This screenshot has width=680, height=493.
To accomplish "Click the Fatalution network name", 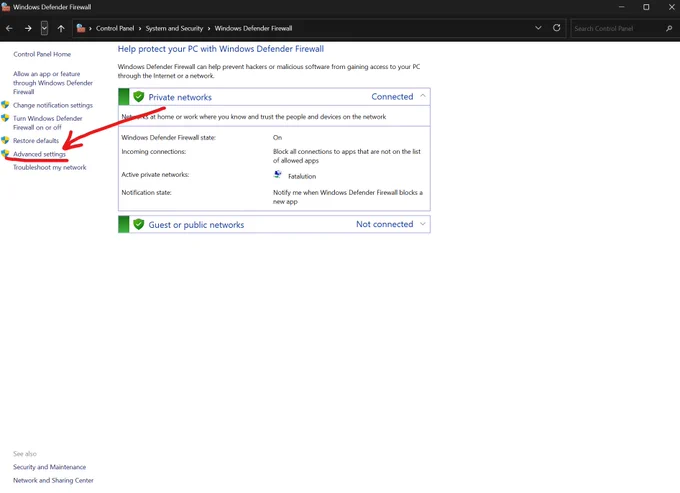I will click(302, 176).
